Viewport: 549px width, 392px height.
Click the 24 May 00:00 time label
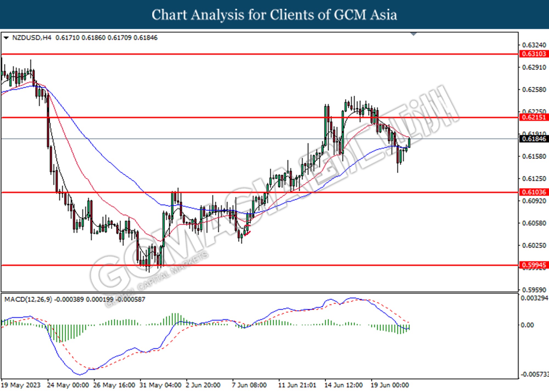tap(68, 385)
